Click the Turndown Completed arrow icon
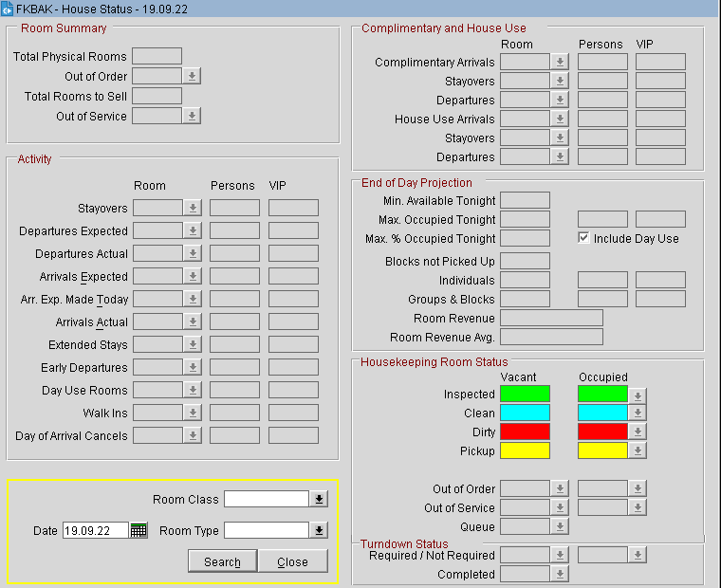 pos(560,574)
